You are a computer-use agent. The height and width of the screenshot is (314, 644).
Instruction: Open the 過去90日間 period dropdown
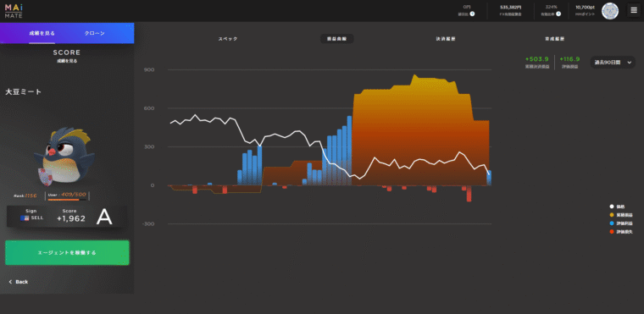(x=613, y=63)
